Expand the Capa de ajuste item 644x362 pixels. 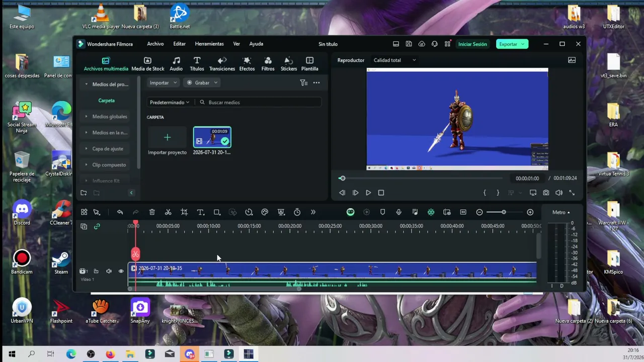coord(105,149)
